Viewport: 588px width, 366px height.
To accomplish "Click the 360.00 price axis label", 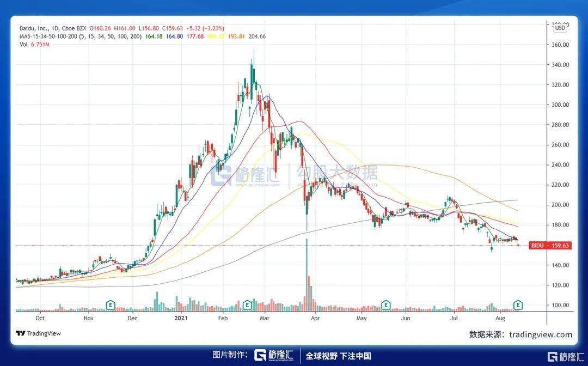I will (560, 45).
